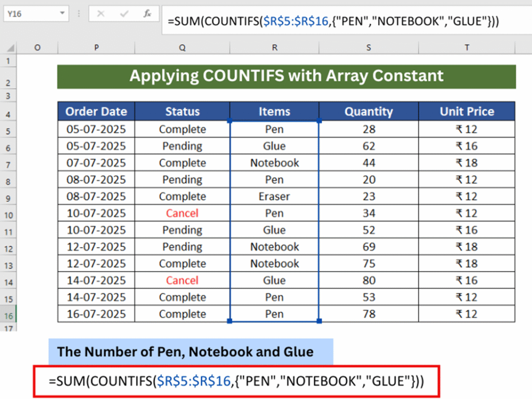Click the quantity cell 78
Viewport: 532px width, 399px height.
369,314
